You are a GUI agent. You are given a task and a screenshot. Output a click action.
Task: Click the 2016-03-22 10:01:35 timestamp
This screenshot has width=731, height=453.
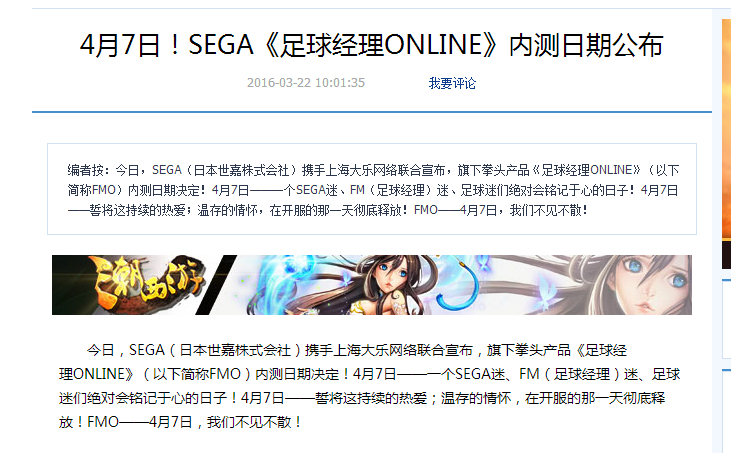pos(306,82)
